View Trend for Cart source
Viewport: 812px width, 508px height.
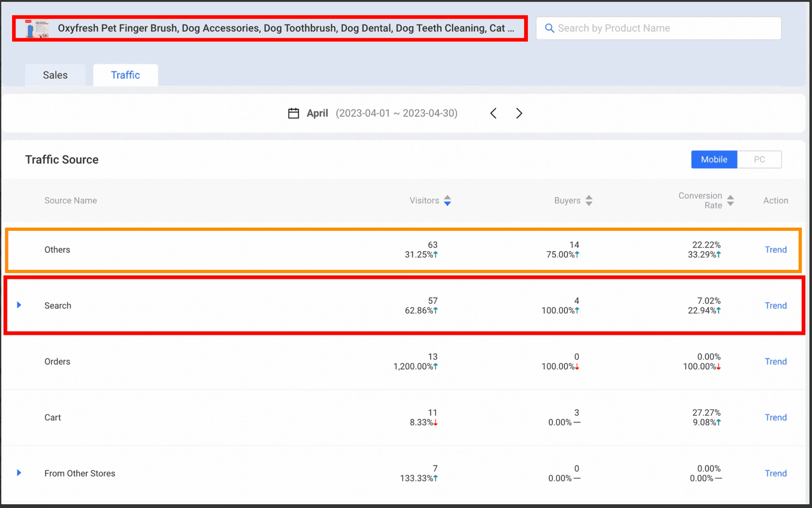click(775, 418)
